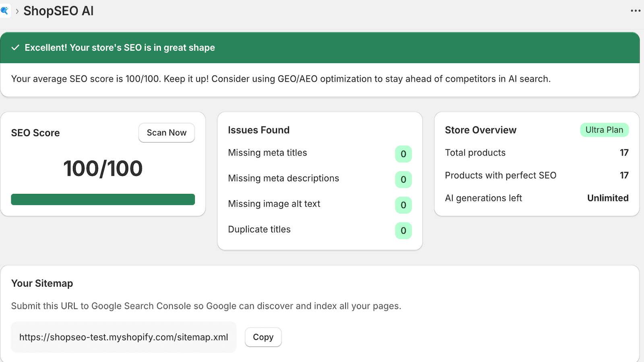Image resolution: width=644 pixels, height=362 pixels.
Task: Click the Missing meta descriptions count badge
Action: (x=403, y=179)
